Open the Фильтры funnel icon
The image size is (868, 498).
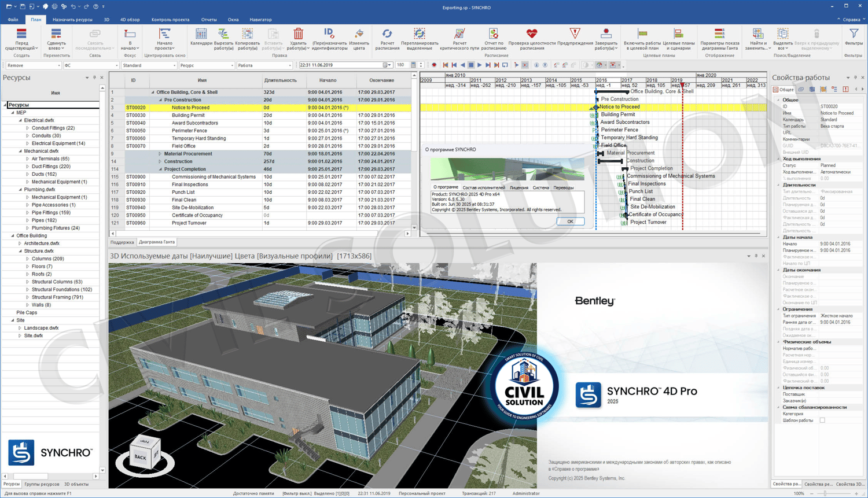coord(854,35)
